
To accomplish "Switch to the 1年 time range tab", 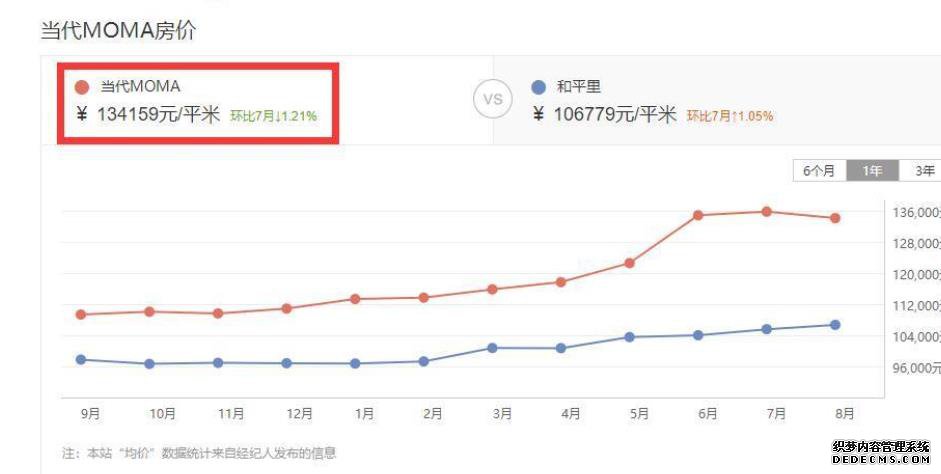I will (872, 171).
